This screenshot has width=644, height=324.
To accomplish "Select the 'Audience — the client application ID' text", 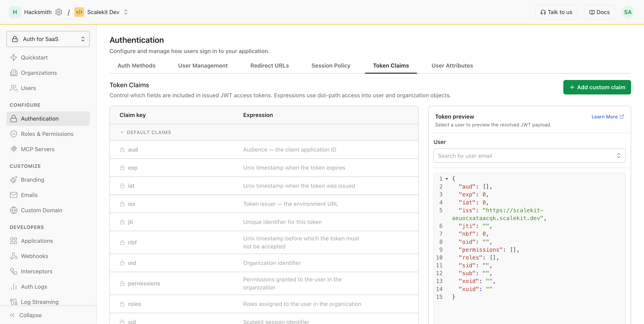I will [x=290, y=150].
